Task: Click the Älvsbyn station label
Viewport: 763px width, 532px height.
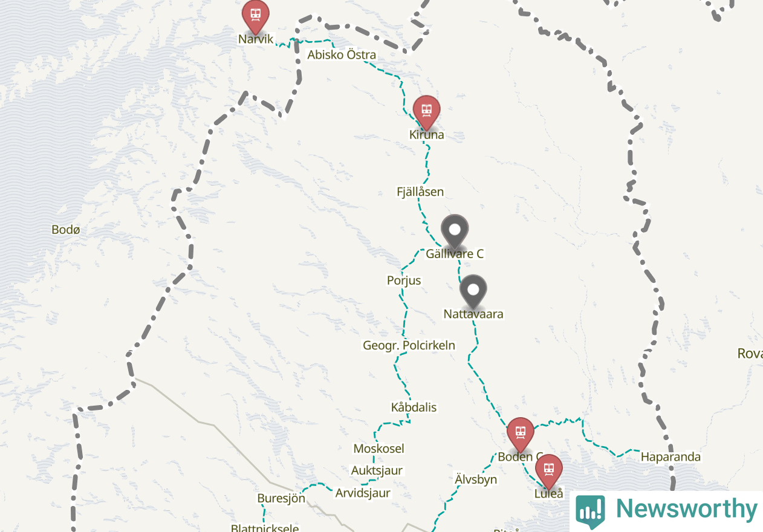Action: coord(476,479)
